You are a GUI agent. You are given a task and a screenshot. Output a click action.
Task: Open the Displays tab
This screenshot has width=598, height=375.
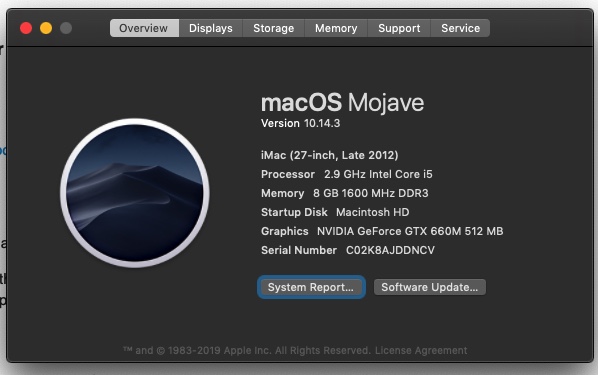(211, 28)
